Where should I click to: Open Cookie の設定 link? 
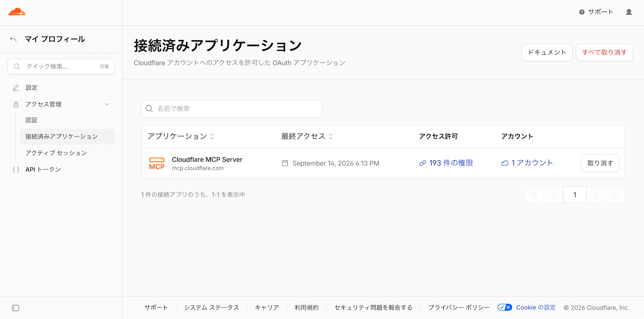pyautogui.click(x=536, y=307)
